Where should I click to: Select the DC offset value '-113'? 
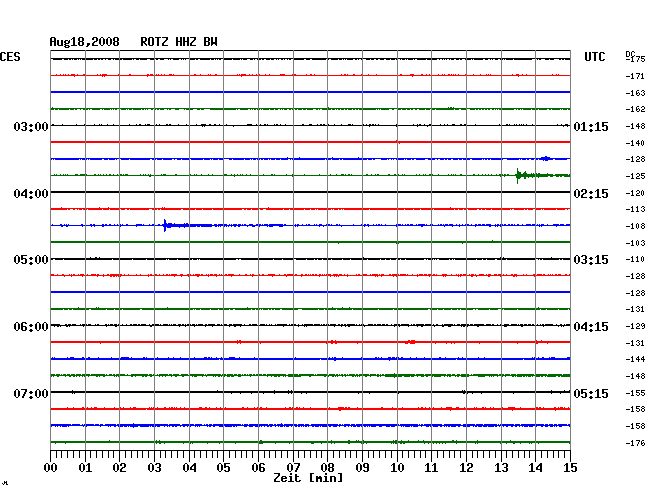pos(635,209)
